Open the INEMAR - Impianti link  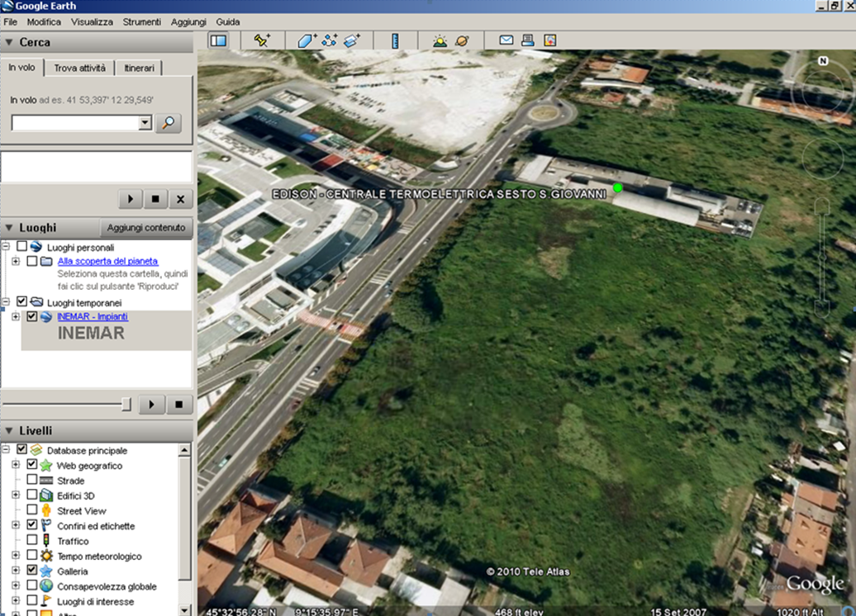tap(93, 316)
